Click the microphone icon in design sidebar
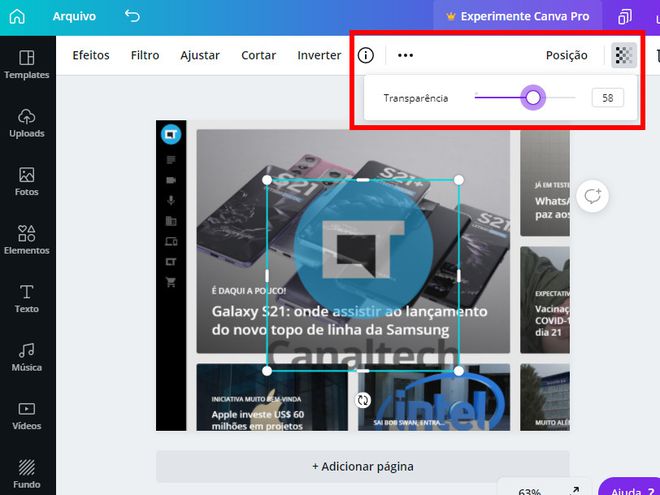Screen dimensions: 660x495 click(171, 200)
